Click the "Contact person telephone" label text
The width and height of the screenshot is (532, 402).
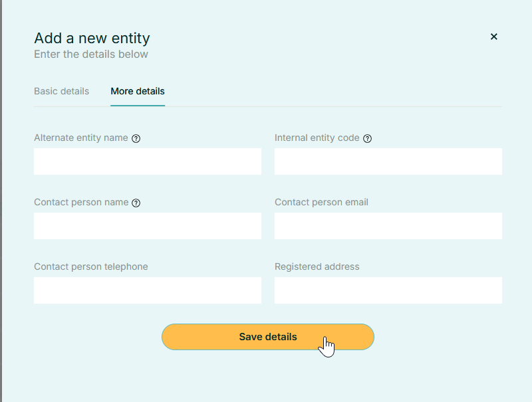point(90,267)
